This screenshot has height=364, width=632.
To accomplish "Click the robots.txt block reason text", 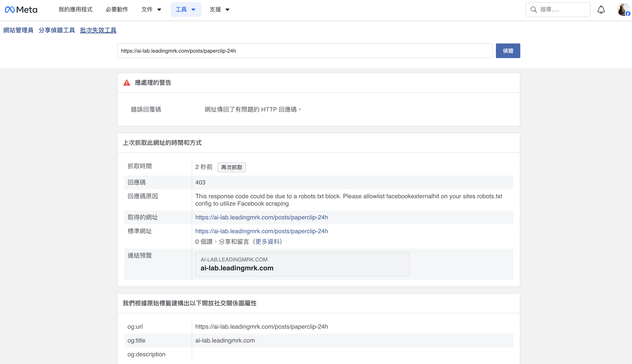I will (349, 200).
